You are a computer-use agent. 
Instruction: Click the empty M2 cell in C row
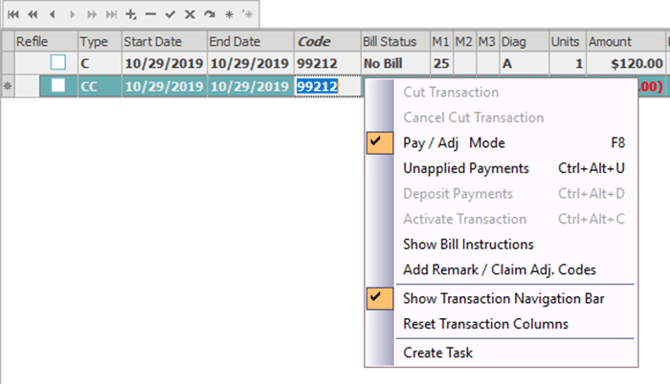point(464,63)
